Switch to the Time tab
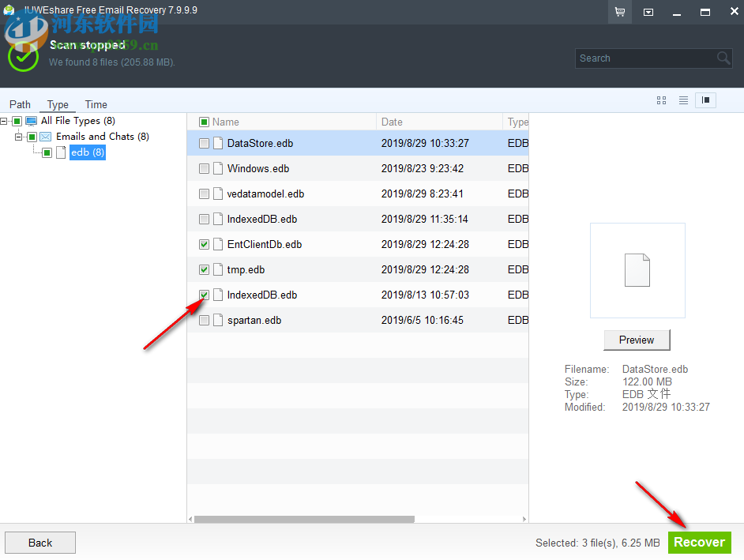 coord(96,104)
